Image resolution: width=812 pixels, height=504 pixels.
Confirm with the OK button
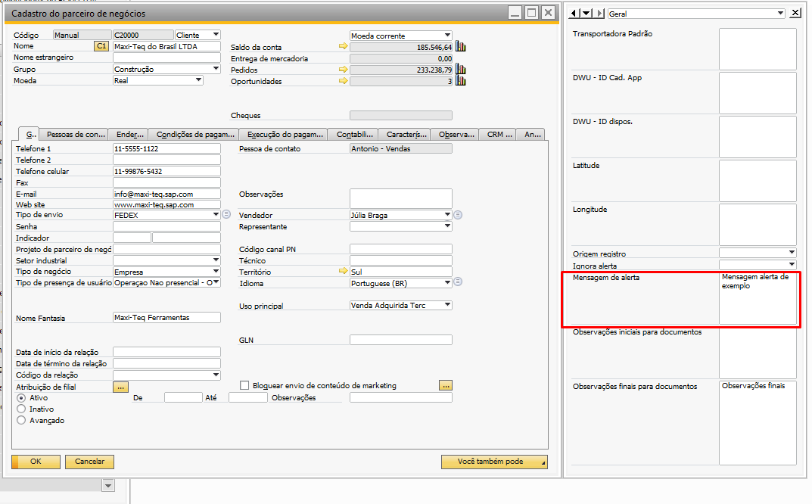pyautogui.click(x=36, y=462)
